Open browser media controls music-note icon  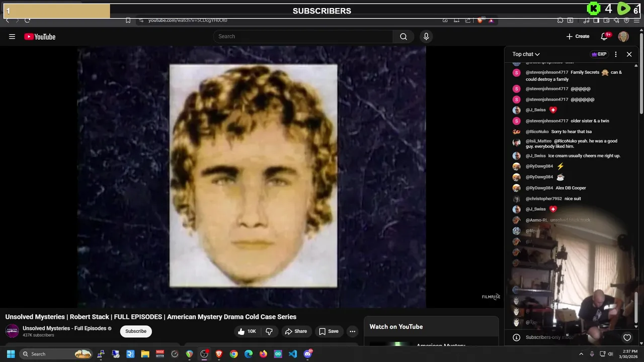pos(586,20)
